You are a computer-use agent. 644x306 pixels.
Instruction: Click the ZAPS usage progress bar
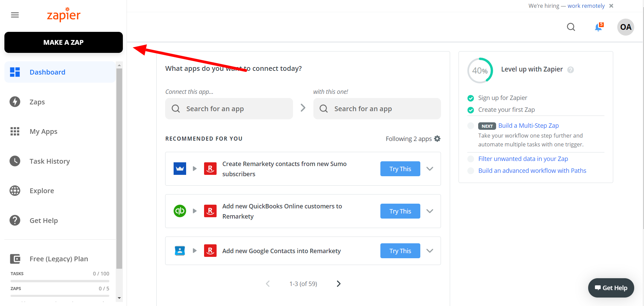coord(60,296)
